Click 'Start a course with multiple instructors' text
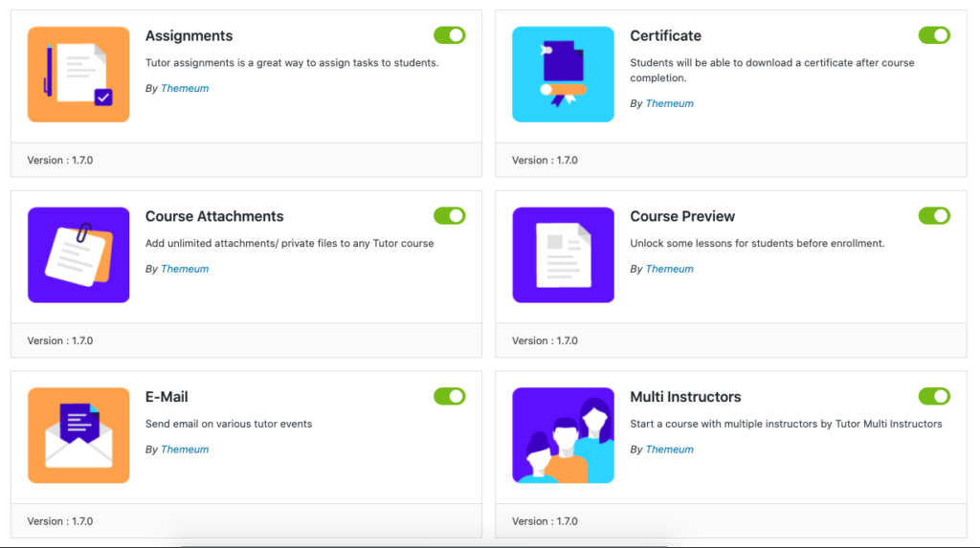 click(787, 424)
